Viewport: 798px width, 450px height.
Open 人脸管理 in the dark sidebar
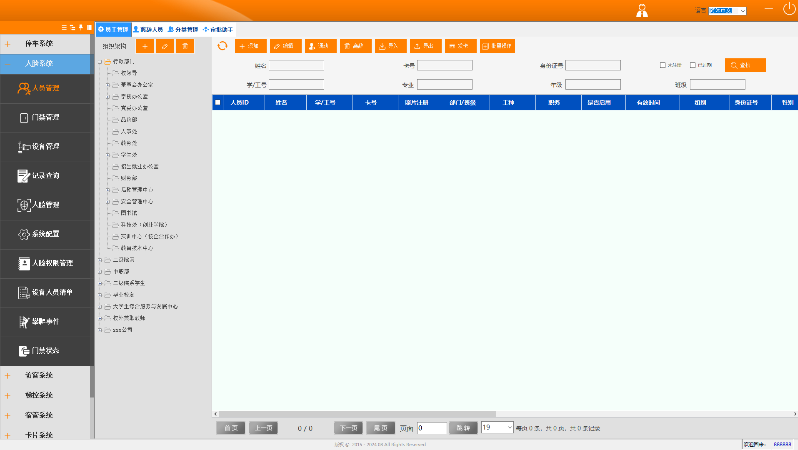click(x=46, y=205)
